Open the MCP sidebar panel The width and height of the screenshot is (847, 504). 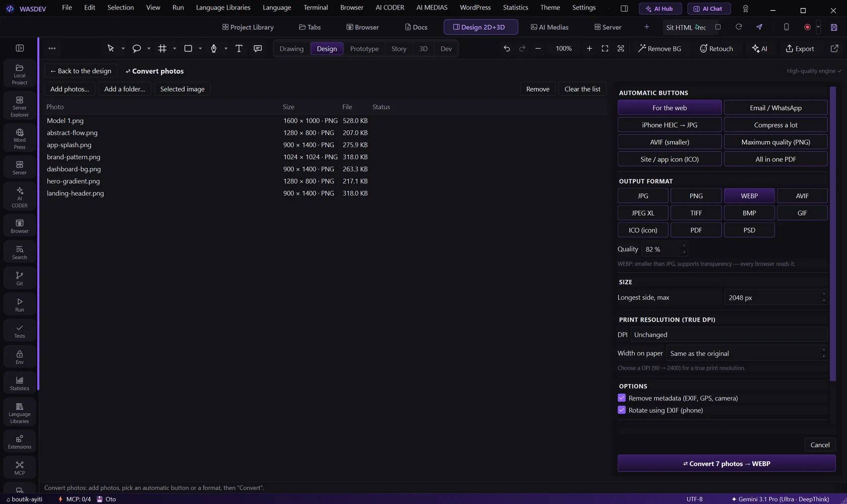(20, 468)
